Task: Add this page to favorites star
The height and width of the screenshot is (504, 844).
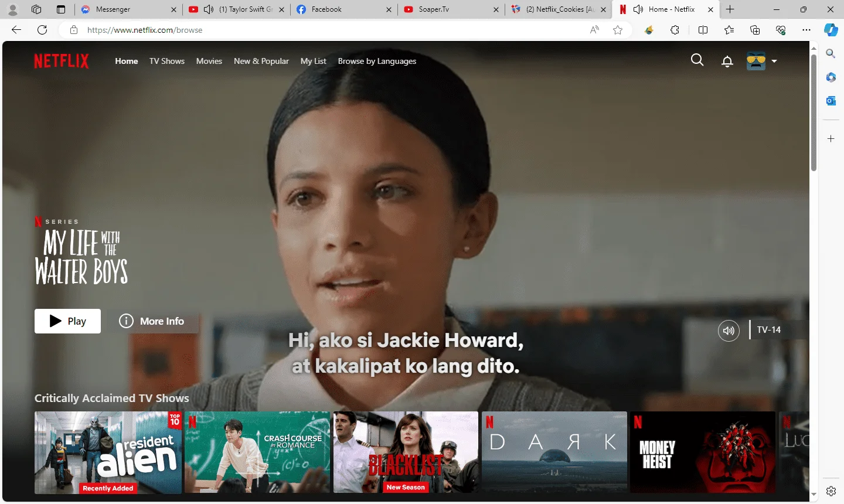Action: pyautogui.click(x=618, y=30)
